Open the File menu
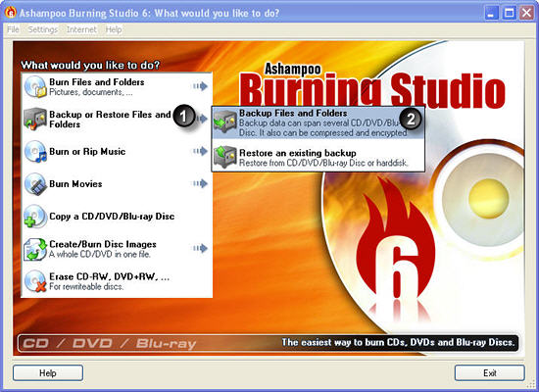The image size is (539, 392). click(13, 29)
